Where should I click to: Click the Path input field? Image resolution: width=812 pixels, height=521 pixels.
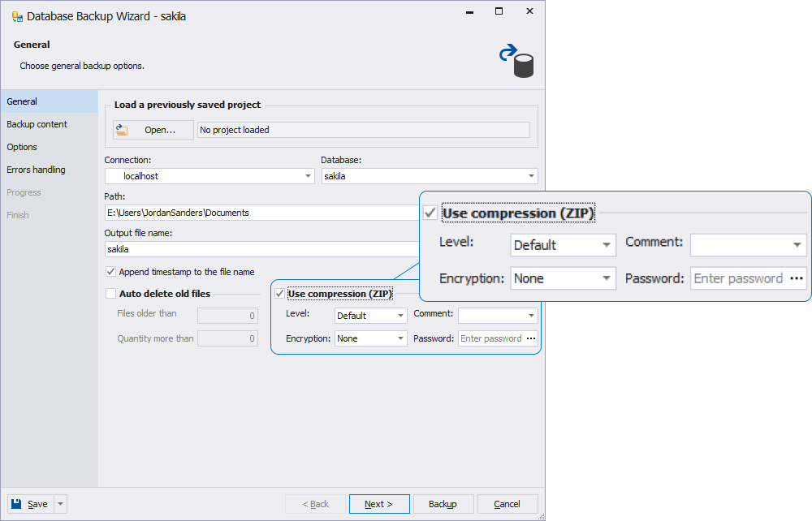[244, 212]
